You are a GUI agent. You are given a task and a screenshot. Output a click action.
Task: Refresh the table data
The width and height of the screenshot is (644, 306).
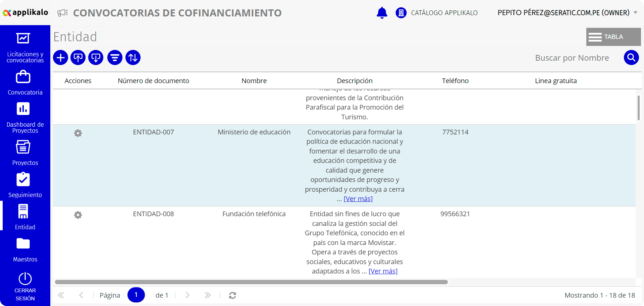coord(232,295)
